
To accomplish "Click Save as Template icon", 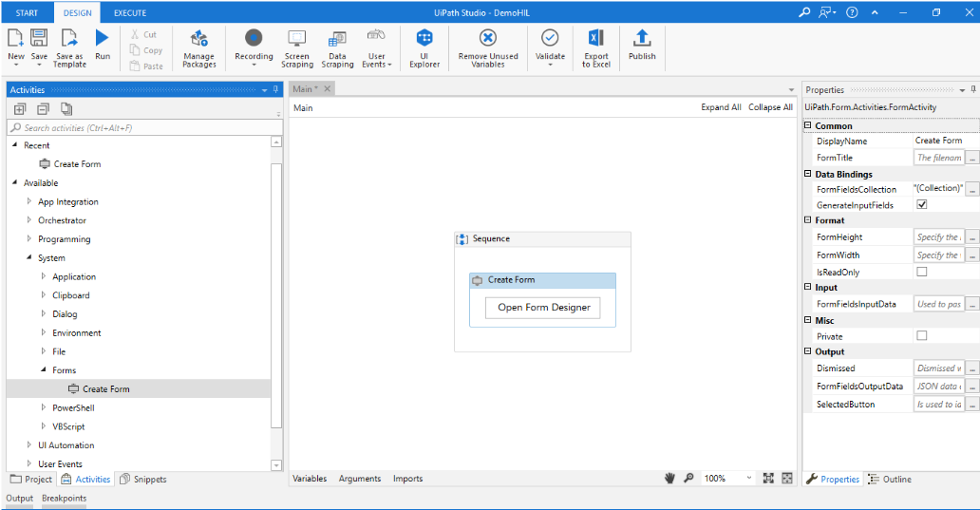I will coord(69,39).
